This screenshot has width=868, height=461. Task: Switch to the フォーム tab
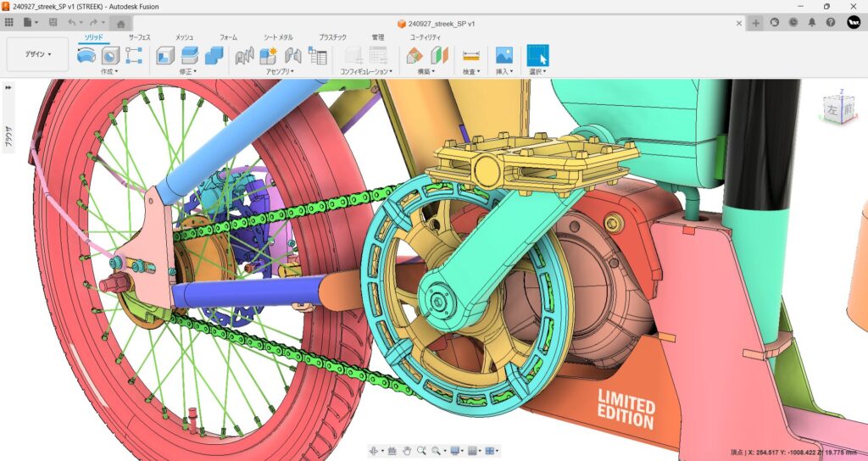click(x=228, y=37)
